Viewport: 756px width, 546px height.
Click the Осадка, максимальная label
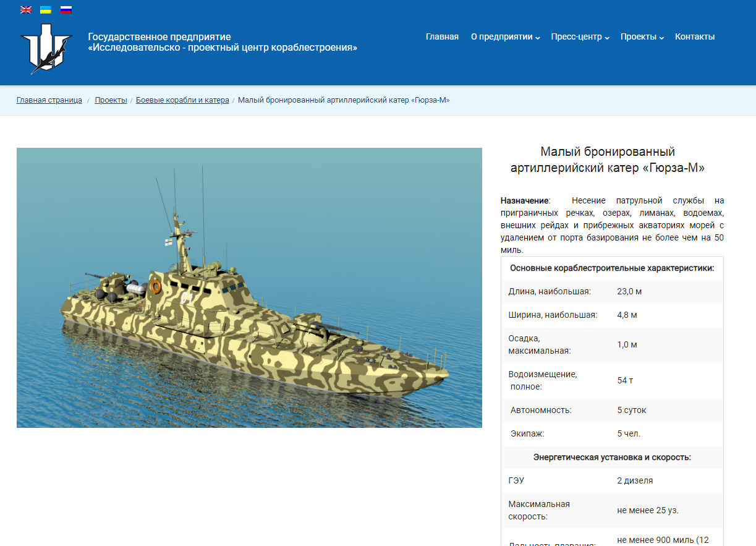tap(539, 344)
